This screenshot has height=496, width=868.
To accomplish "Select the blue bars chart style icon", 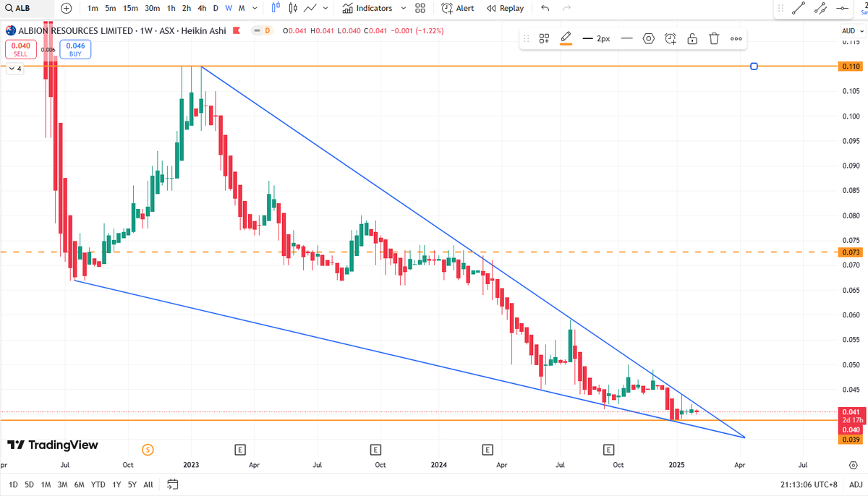I will [276, 8].
